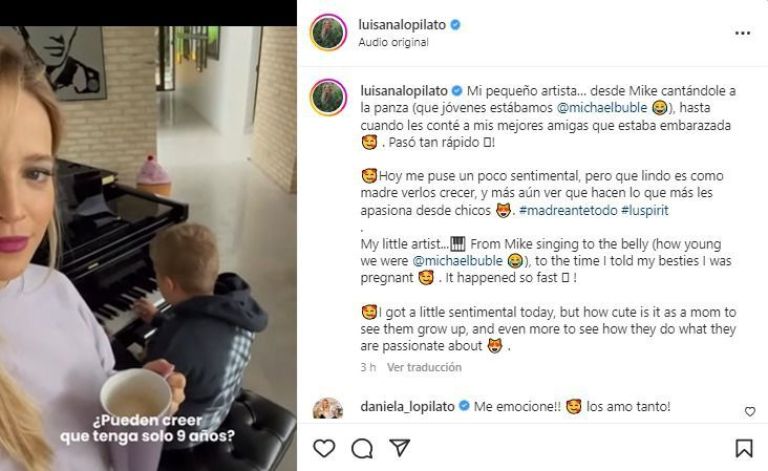This screenshot has width=768, height=471.
Task: Open the @michaelbuble mention in Spanish caption
Action: pos(602,108)
